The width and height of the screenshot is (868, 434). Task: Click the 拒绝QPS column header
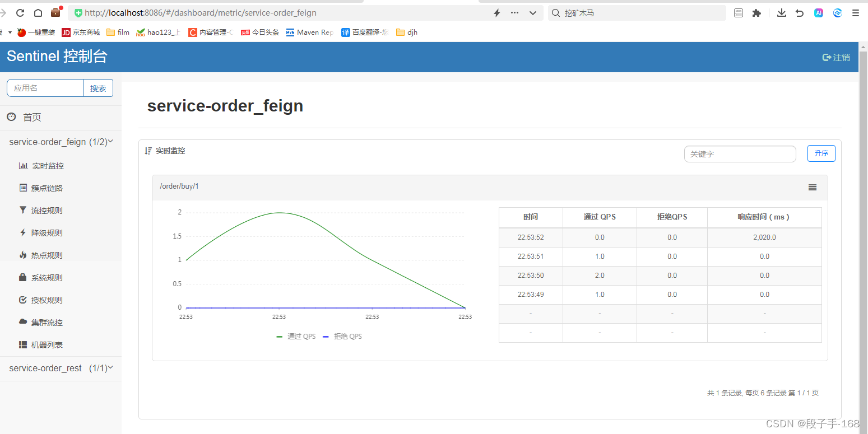coord(672,217)
